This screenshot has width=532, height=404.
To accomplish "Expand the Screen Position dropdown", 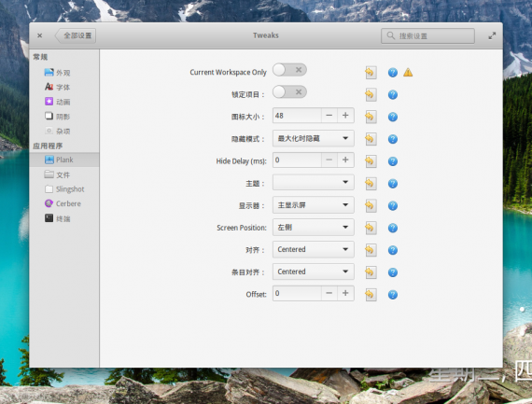I will tap(314, 228).
